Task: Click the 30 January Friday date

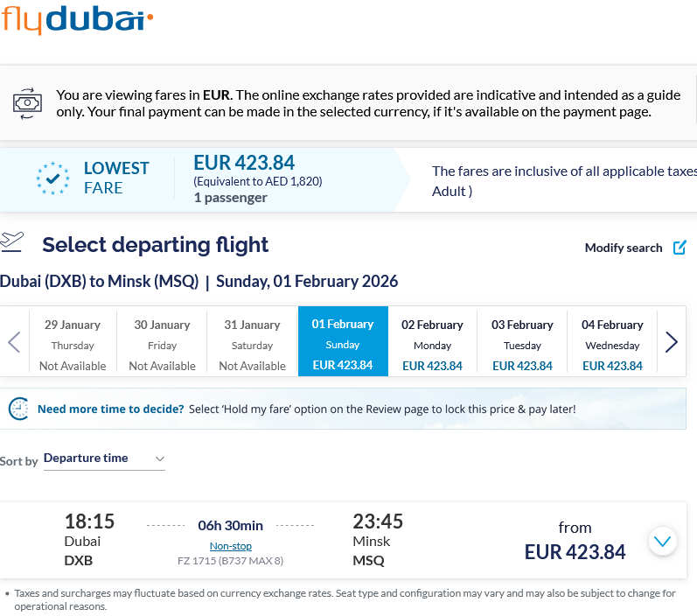Action: point(163,341)
